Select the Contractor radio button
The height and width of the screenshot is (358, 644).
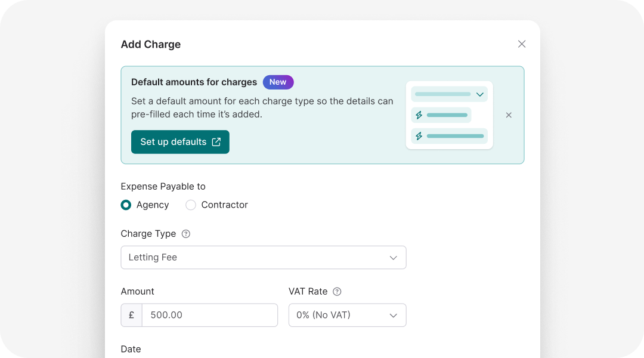(x=191, y=205)
